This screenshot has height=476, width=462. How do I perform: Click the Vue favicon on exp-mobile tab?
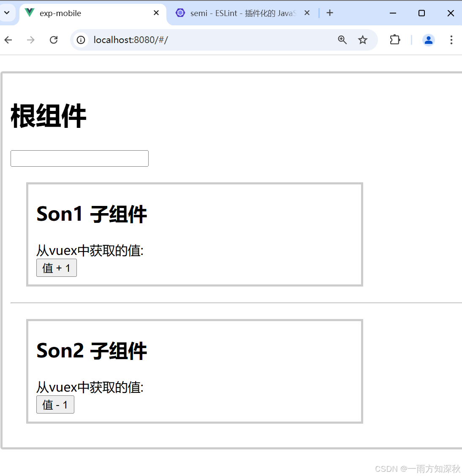click(x=30, y=13)
